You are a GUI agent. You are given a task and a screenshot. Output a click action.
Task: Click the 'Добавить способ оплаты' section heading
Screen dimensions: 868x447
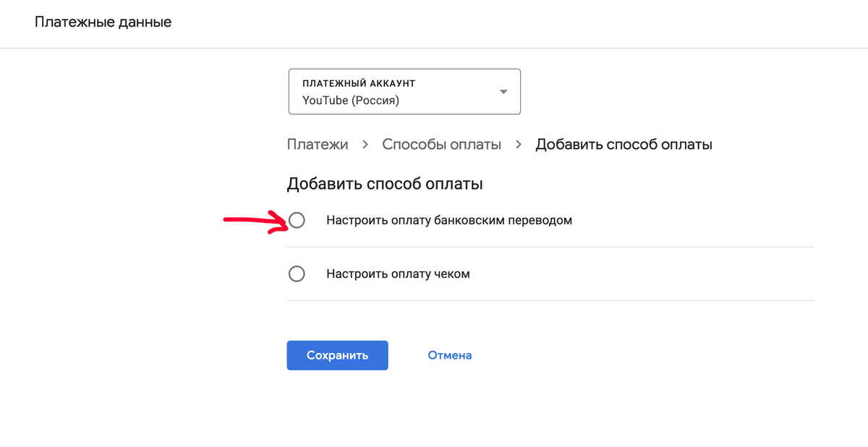click(x=384, y=184)
